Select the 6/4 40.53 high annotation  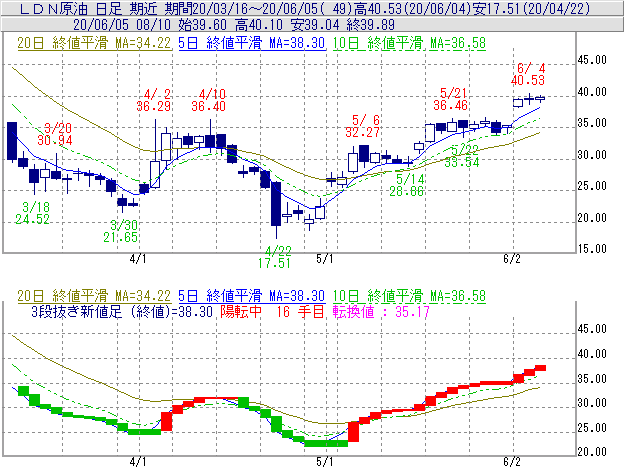[x=528, y=74]
